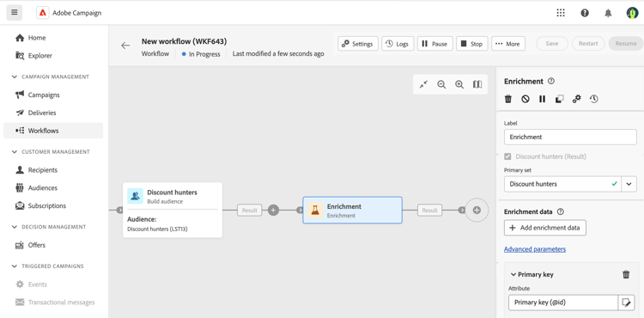The image size is (644, 318).
Task: Copy the Enrichment activity
Action: point(559,99)
